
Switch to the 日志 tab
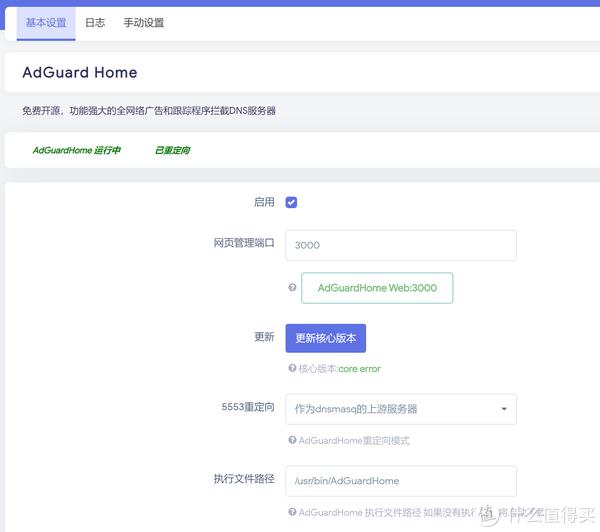(x=95, y=23)
